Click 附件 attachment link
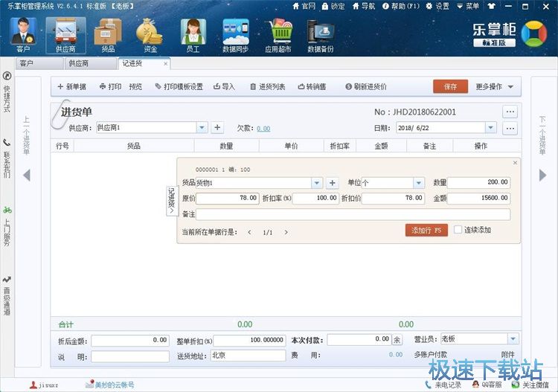The image size is (558, 392). 508,354
